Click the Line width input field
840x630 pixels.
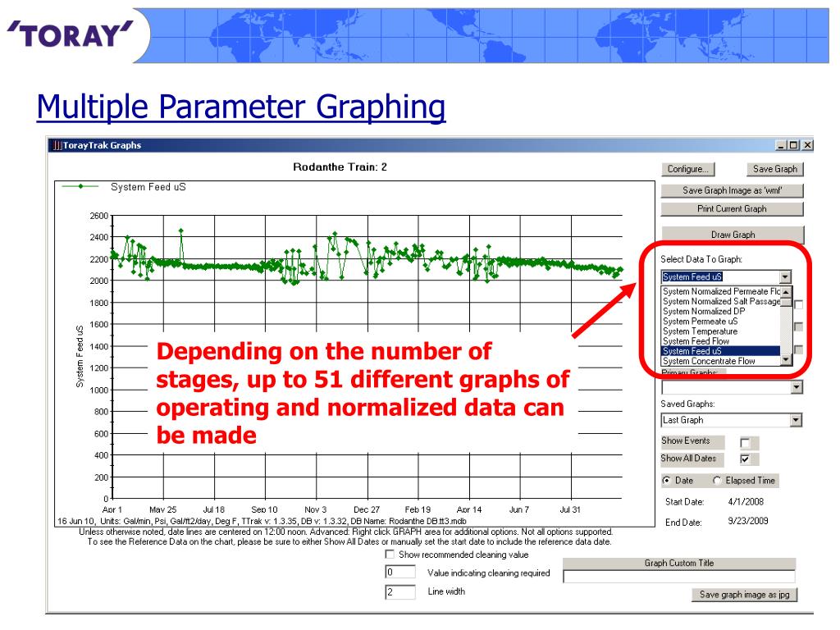pyautogui.click(x=400, y=592)
